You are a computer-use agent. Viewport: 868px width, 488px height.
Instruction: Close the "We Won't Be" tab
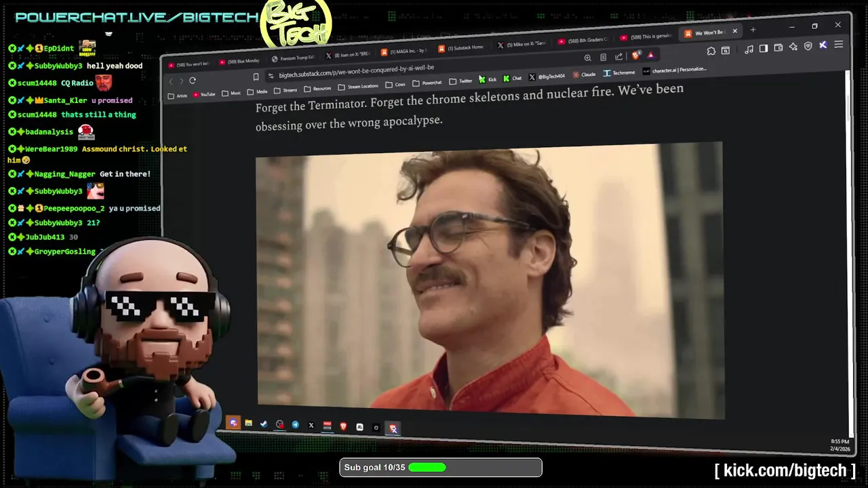pyautogui.click(x=734, y=31)
